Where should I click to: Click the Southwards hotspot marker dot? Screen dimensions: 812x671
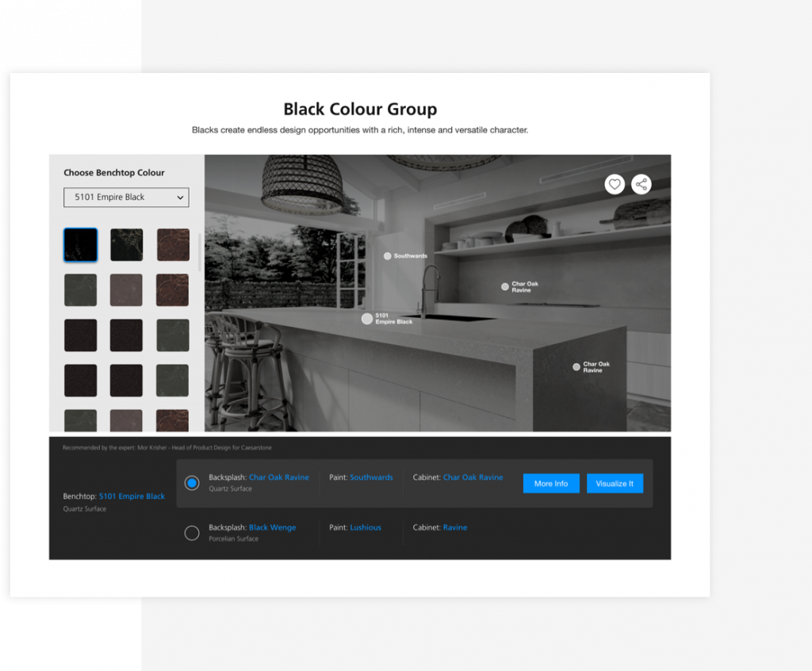pos(388,256)
